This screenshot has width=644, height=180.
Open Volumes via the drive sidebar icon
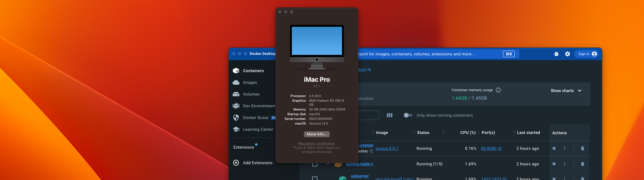tap(236, 94)
